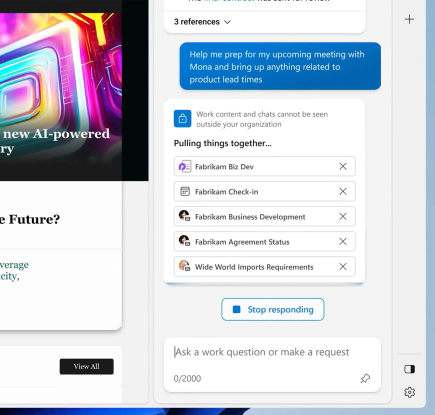Expand the 3 references dropdown
Screen dimensions: 435x415
202,22
